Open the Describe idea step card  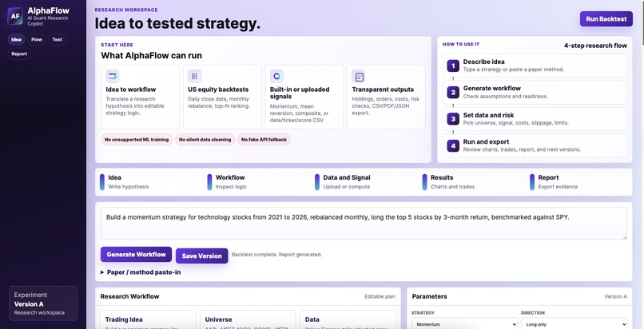pyautogui.click(x=535, y=65)
